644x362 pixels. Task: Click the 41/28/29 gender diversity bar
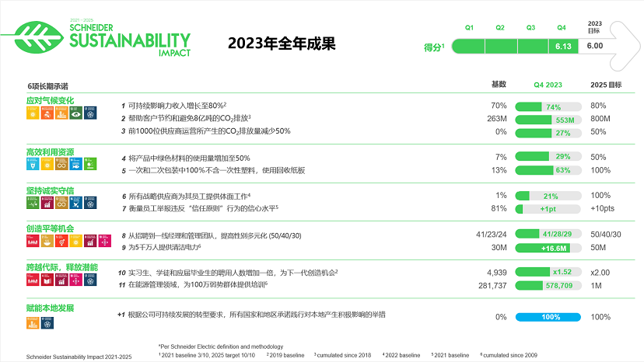(x=548, y=234)
